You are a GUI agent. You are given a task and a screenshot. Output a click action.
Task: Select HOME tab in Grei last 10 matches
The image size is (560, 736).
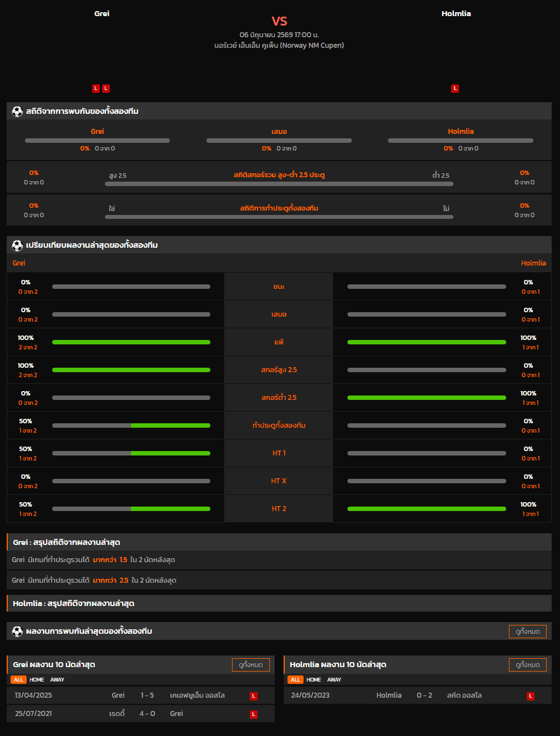(37, 680)
